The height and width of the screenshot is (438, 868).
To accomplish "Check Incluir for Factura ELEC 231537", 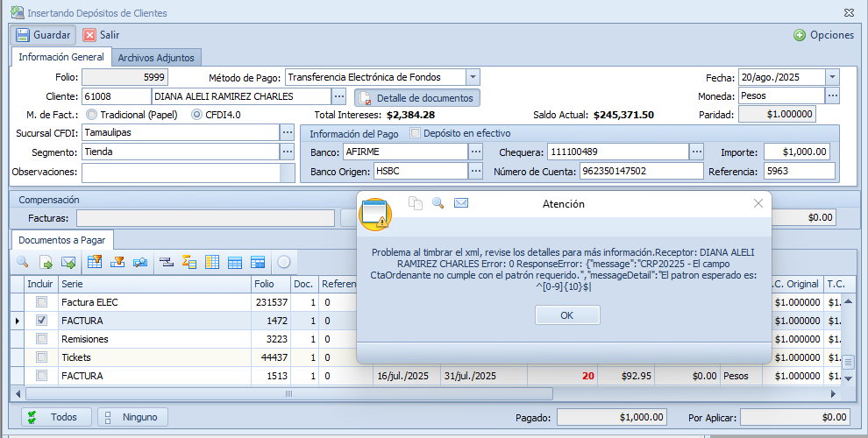I will pos(41,302).
